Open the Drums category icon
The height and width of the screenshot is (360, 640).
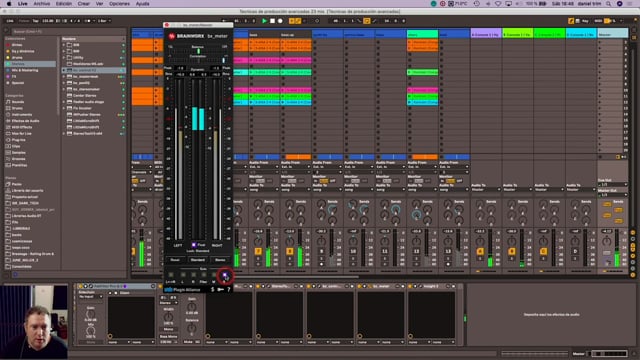pyautogui.click(x=8, y=108)
